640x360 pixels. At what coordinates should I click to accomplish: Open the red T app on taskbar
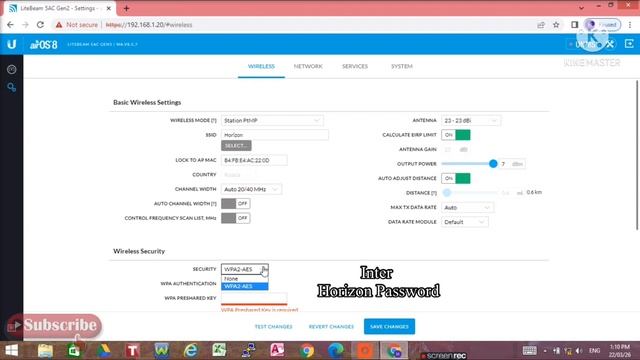click(132, 351)
